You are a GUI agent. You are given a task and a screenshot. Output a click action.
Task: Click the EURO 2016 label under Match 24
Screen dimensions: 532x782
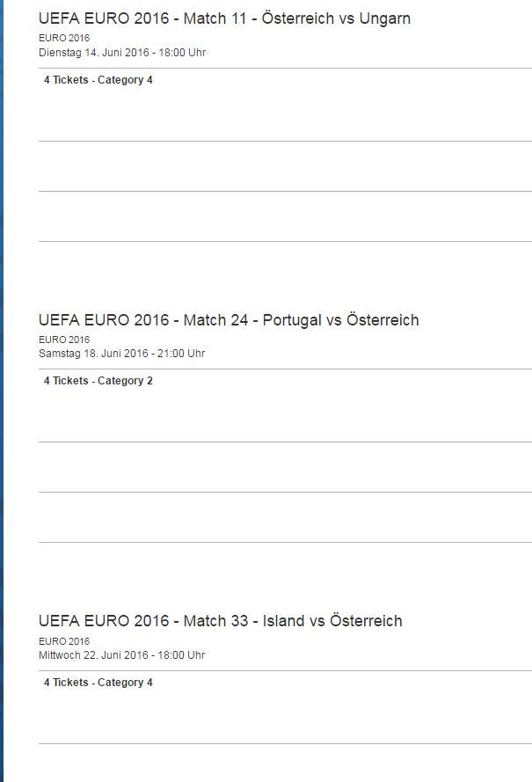point(64,340)
